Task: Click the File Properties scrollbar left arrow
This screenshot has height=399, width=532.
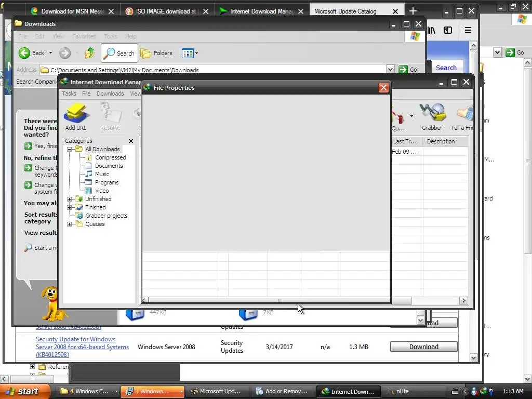Action: 144,300
